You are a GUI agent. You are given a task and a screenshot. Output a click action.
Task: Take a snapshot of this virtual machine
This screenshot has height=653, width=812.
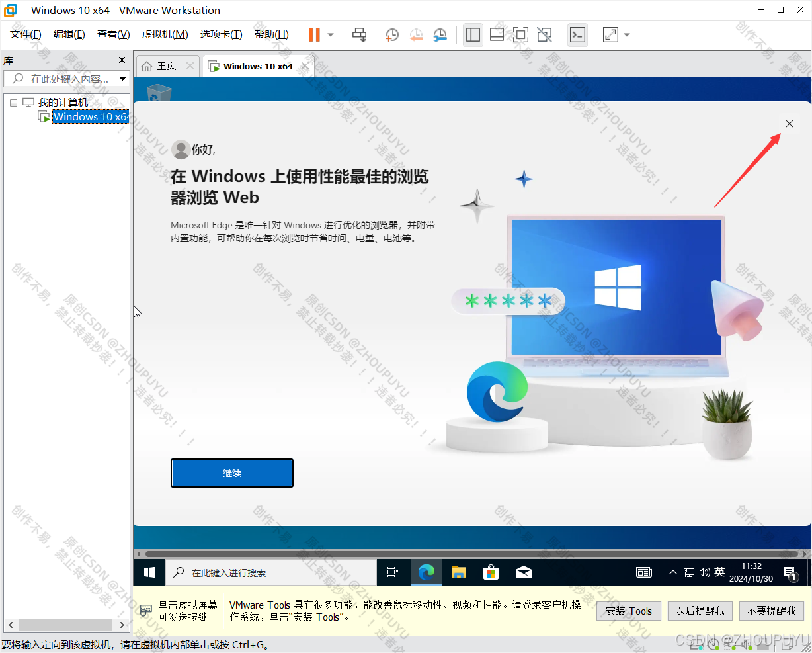tap(392, 35)
